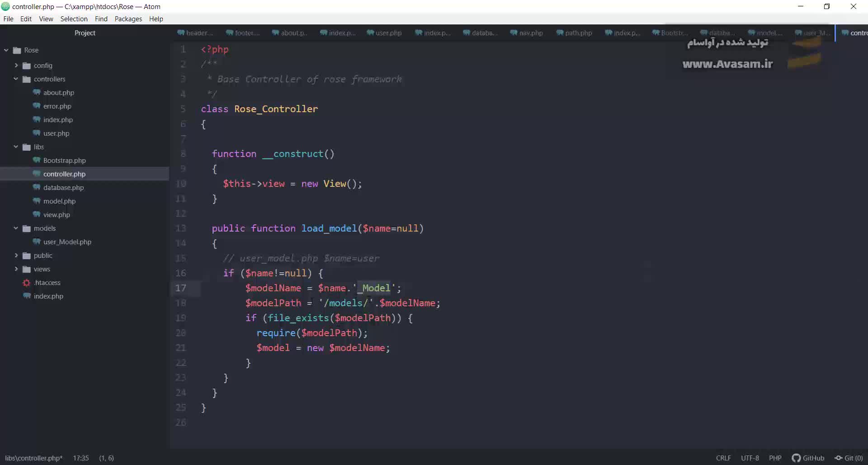The height and width of the screenshot is (465, 868).
Task: Click the .htaccess gear icon
Action: coord(27,283)
